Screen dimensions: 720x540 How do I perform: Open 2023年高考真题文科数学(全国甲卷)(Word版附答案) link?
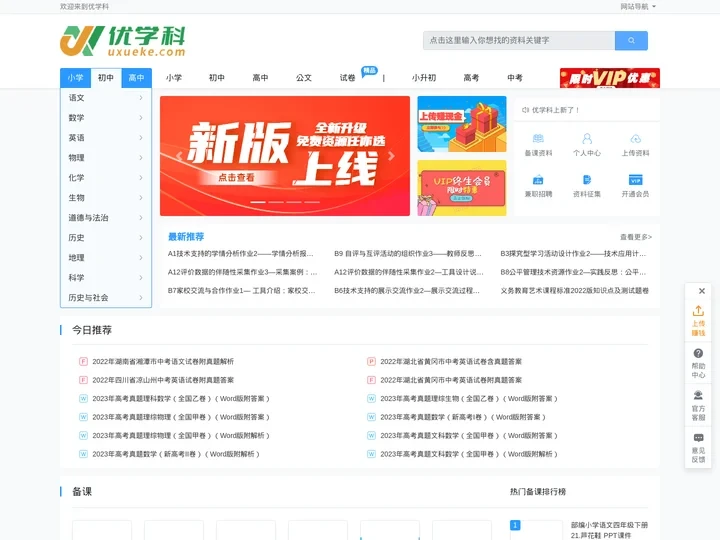[x=469, y=435]
